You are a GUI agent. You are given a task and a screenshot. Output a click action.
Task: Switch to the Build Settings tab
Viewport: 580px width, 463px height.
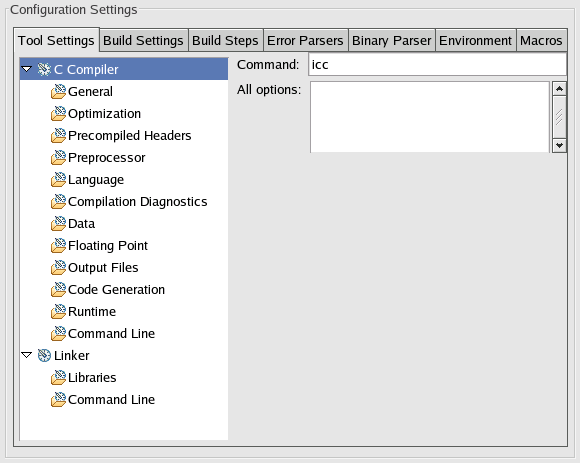tap(143, 40)
